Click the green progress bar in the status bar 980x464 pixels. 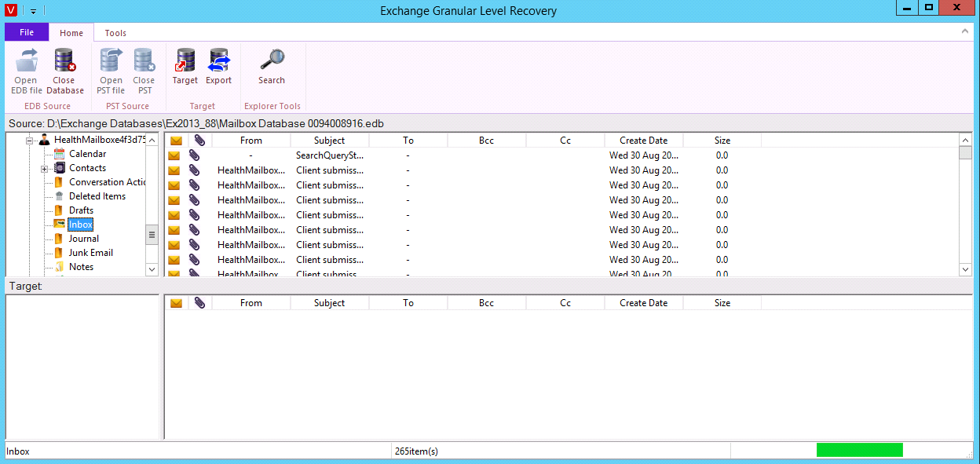[860, 450]
